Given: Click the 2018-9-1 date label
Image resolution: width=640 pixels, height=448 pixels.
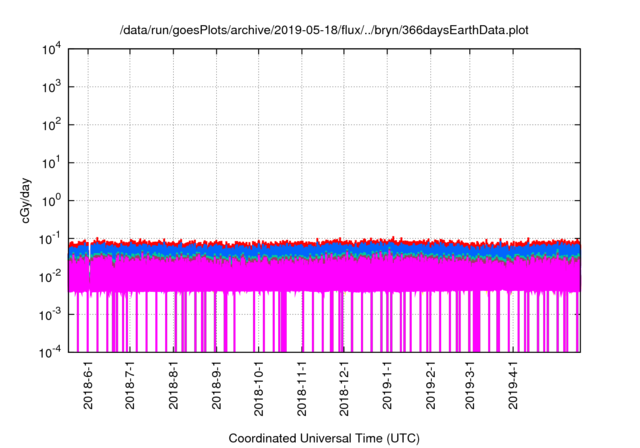Looking at the screenshot, I should point(217,385).
